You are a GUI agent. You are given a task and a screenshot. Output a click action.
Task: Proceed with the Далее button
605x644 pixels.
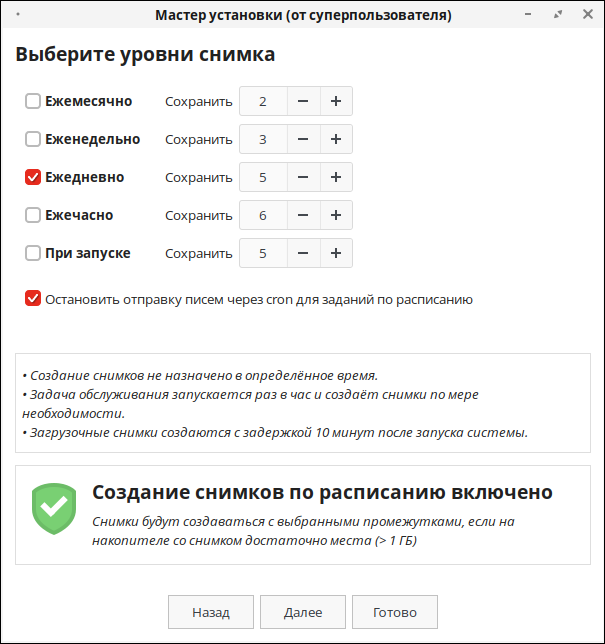303,612
